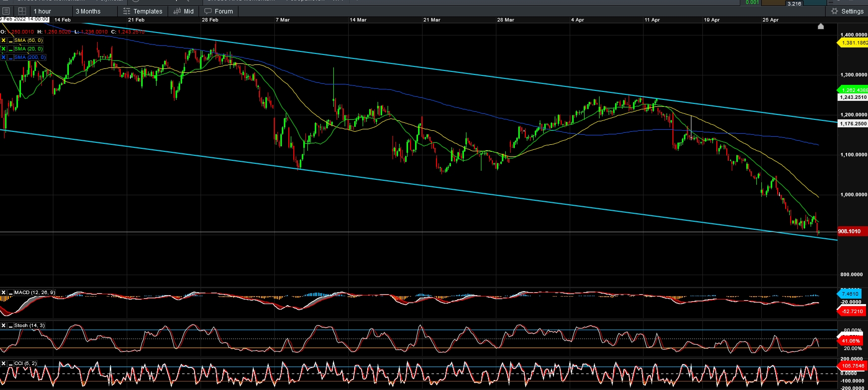868x390 pixels.
Task: Close the MACD (12, 26, 9) panel
Action: pyautogui.click(x=3, y=293)
